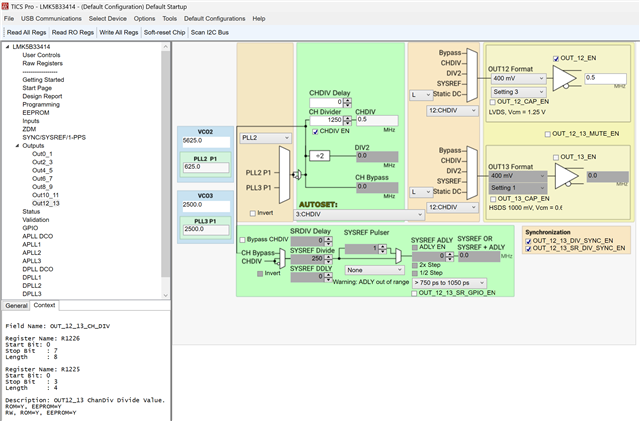Click the TICS Pro app icon in title bar
640x421 pixels.
tap(5, 6)
